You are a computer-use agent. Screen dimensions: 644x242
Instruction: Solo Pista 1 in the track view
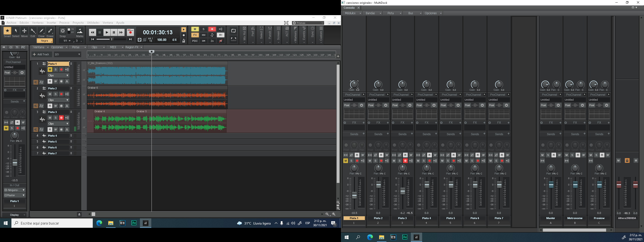click(55, 70)
